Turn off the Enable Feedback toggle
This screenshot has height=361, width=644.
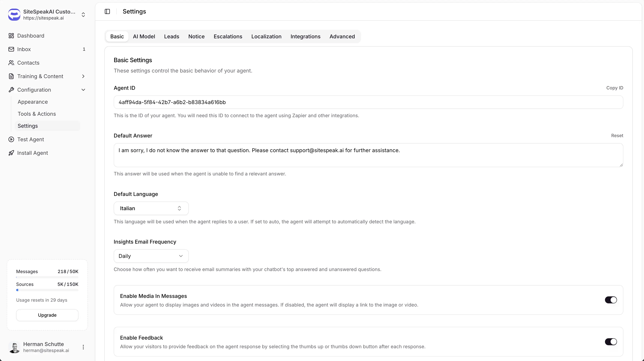point(611,341)
